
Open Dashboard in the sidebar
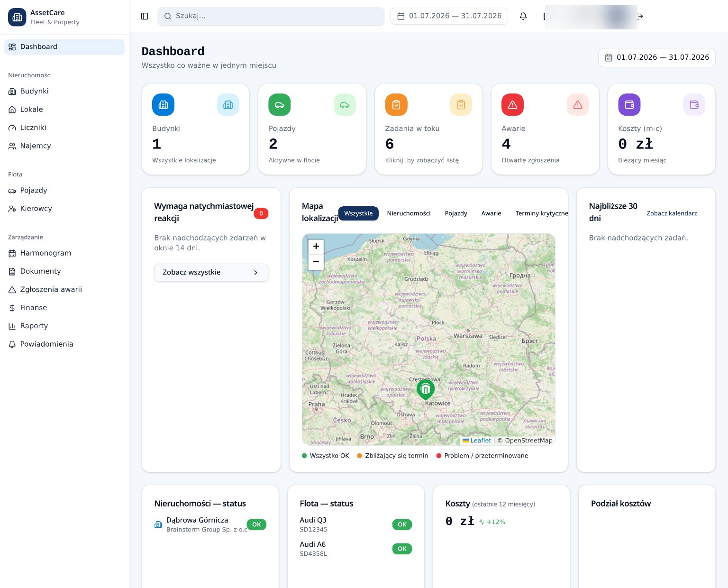pyautogui.click(x=64, y=46)
